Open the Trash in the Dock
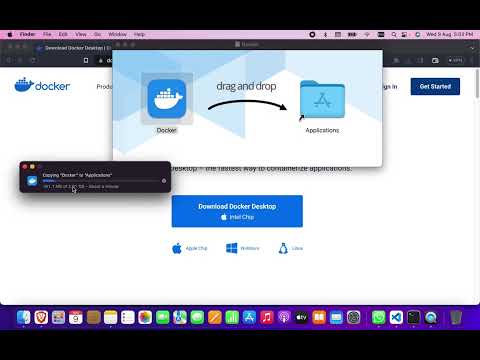 (456, 317)
